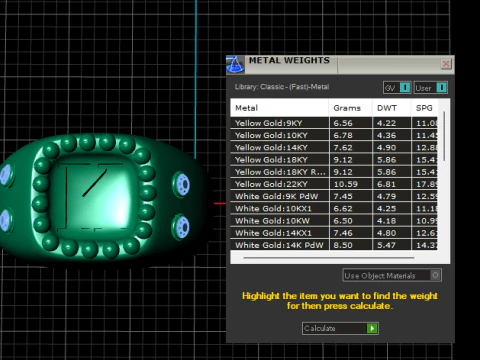Click DWT value 4.36
The width and height of the screenshot is (480, 360).
[387, 135]
